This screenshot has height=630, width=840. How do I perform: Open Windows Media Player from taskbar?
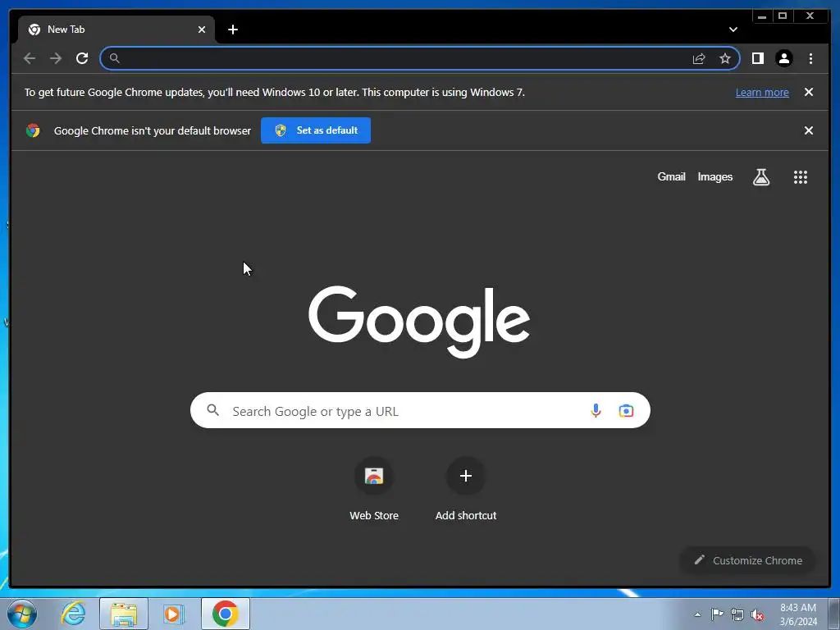[x=174, y=614]
